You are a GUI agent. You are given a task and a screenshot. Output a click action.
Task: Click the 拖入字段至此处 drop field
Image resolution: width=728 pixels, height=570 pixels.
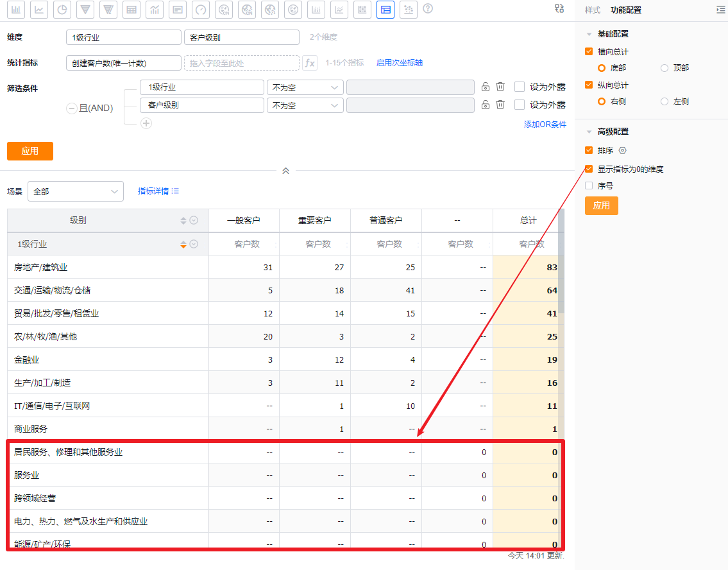242,63
